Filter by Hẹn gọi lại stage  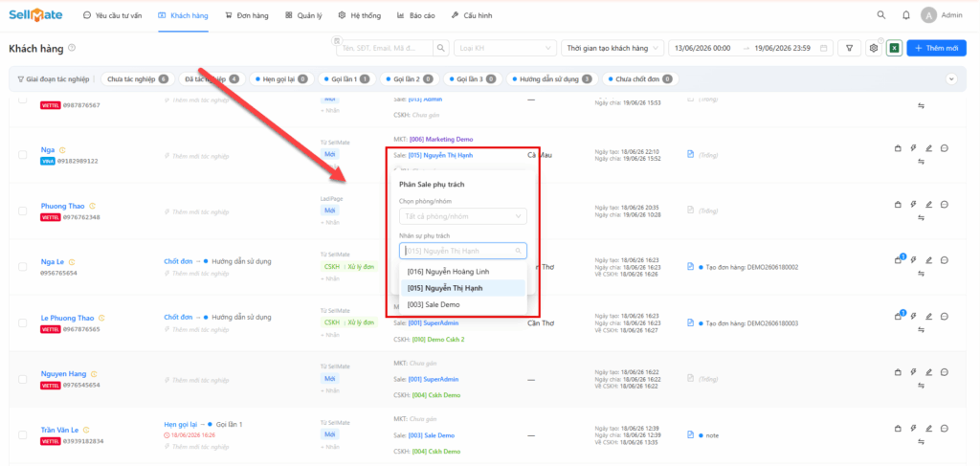coord(280,79)
